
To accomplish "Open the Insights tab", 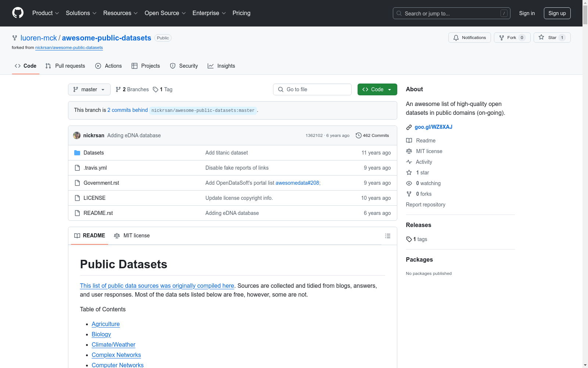I will (221, 66).
